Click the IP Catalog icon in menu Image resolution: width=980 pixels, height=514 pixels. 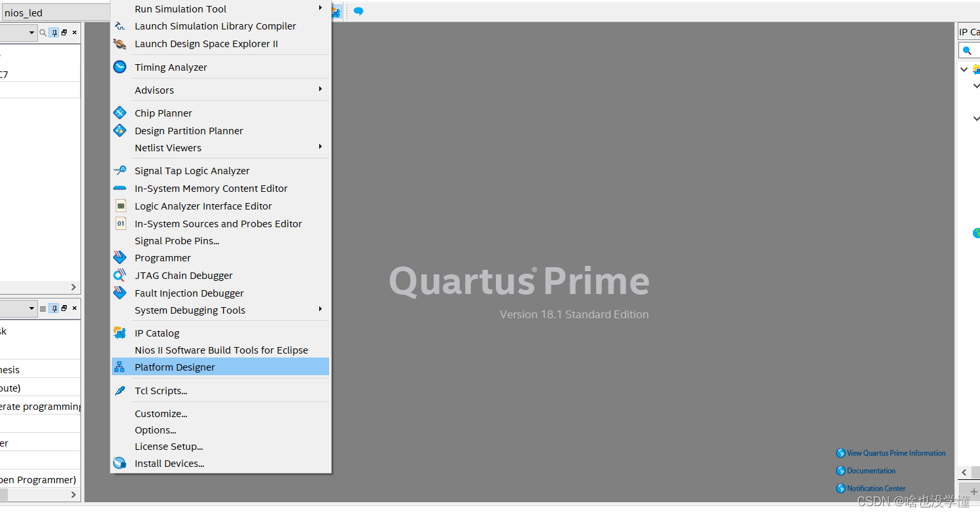tap(120, 333)
